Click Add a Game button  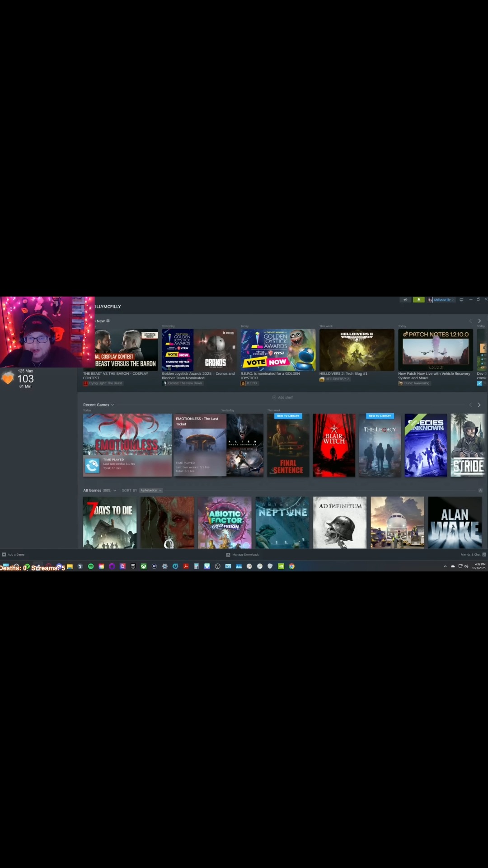(13, 554)
